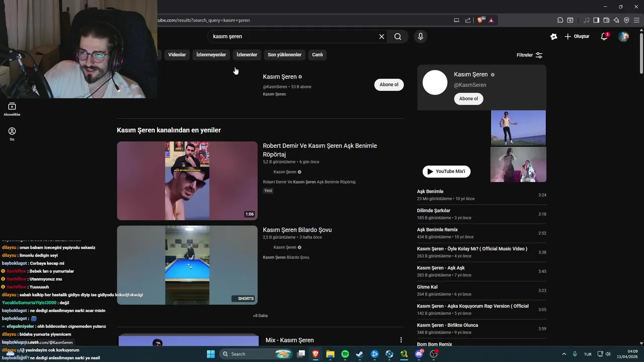Click the Brave Rewards triangle icon
The height and width of the screenshot is (362, 644).
491,20
